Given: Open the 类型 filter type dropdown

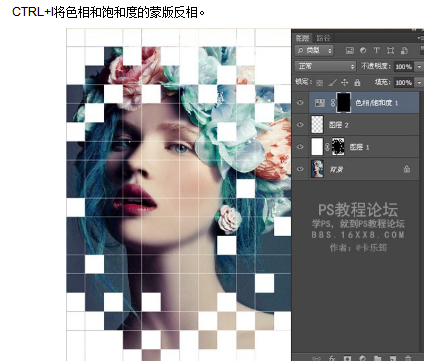Looking at the screenshot, I should pos(314,50).
